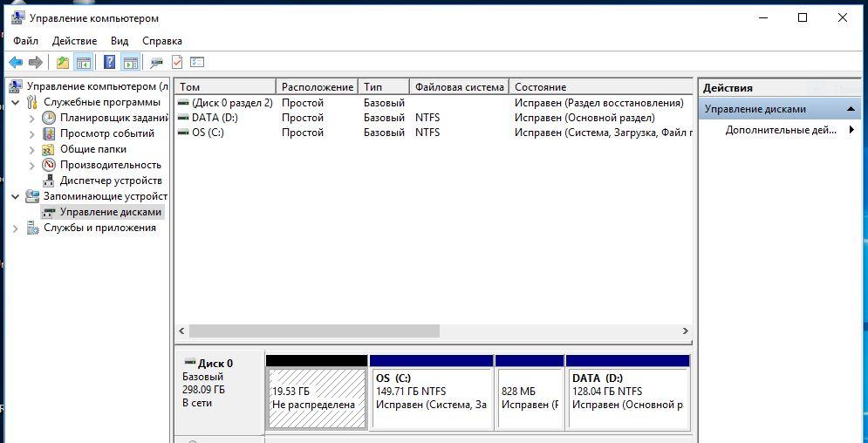Sort by the Расположение column header
Viewport: 868px width, 443px height.
click(x=318, y=87)
